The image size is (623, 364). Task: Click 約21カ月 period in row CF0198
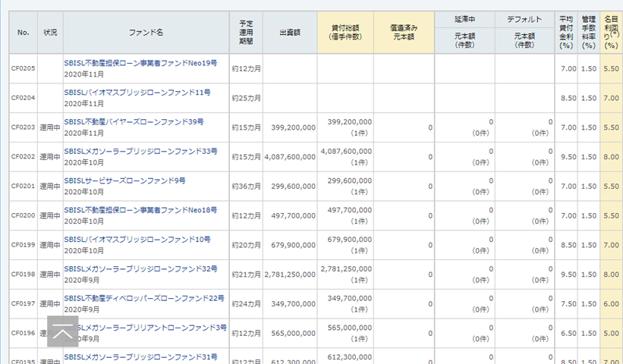[247, 275]
